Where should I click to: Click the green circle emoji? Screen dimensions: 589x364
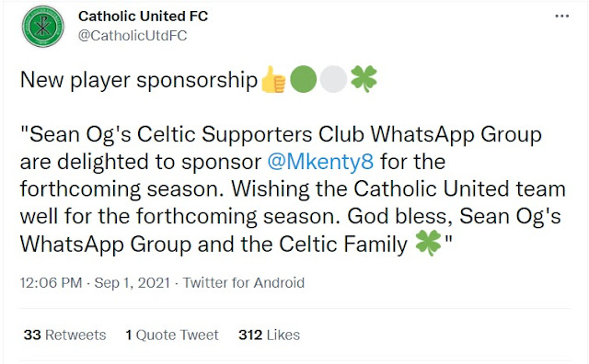(304, 79)
